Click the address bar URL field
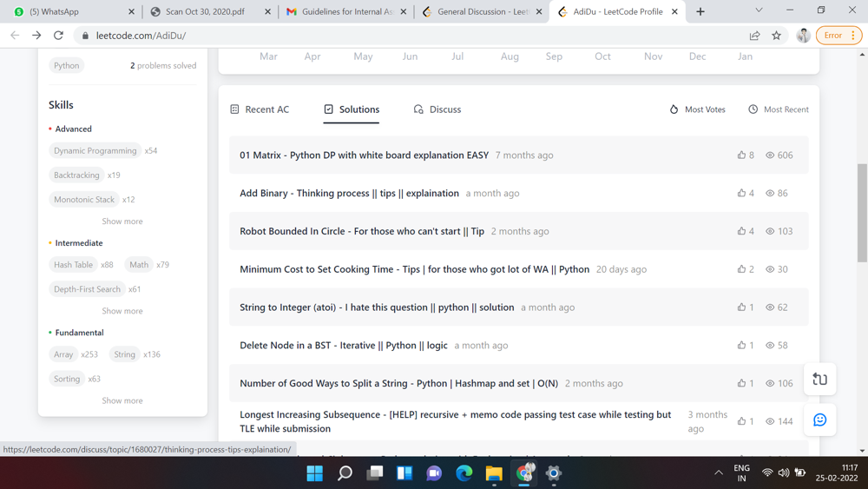This screenshot has height=489, width=868. click(410, 36)
